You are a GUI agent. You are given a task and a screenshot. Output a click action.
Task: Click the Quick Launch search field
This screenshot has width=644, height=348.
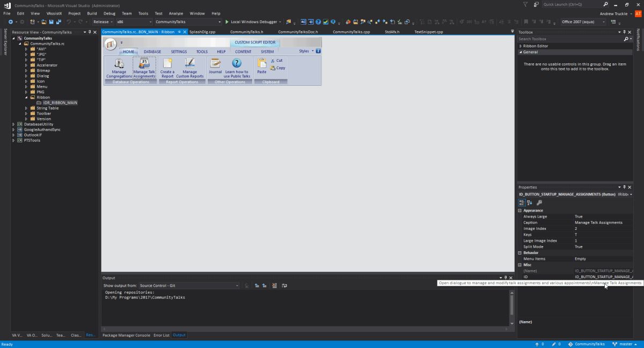(572, 4)
